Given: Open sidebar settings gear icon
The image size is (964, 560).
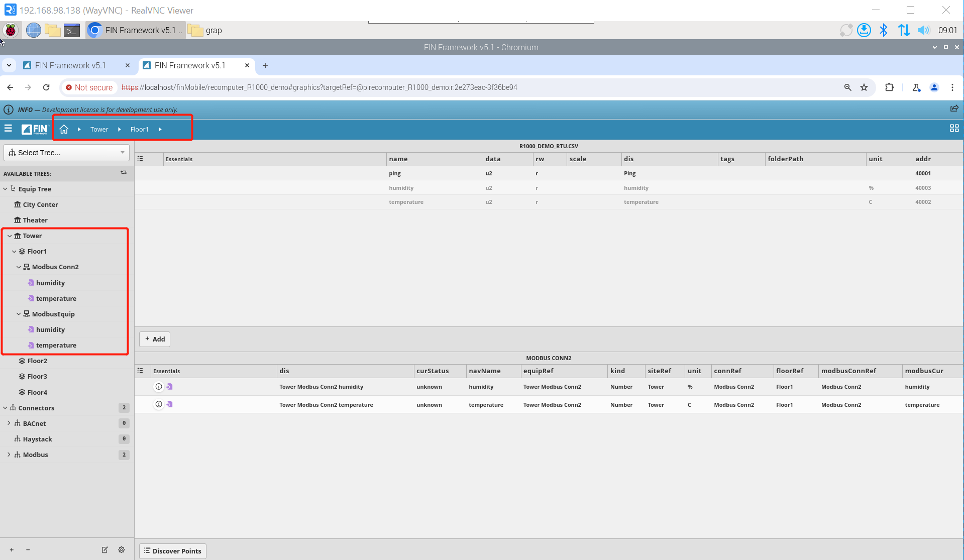Looking at the screenshot, I should (122, 550).
